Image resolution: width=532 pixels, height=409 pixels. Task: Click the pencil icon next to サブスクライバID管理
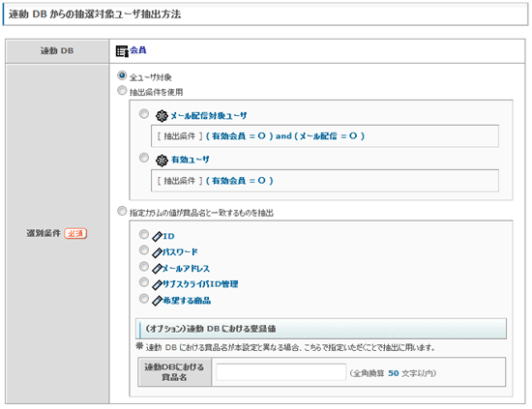[x=157, y=284]
